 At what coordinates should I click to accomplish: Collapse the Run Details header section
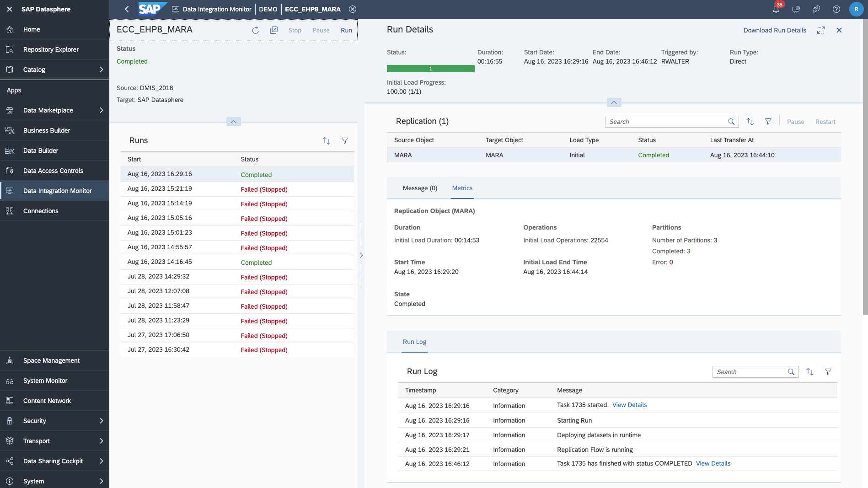pyautogui.click(x=614, y=102)
